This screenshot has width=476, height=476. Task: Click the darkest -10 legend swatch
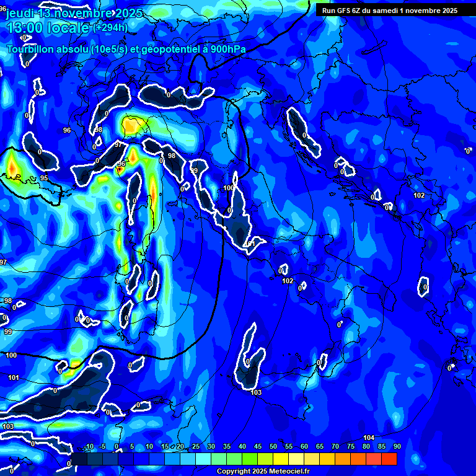[x=79, y=459]
